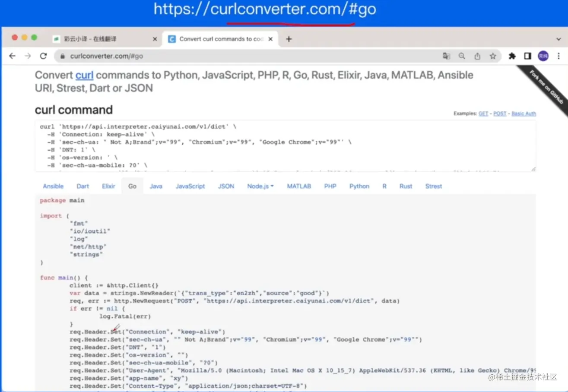Click the "net/http" import line

[x=88, y=247]
